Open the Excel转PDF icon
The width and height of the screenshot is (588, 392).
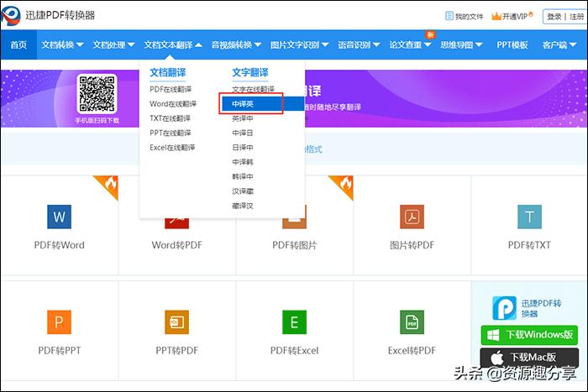(x=412, y=322)
